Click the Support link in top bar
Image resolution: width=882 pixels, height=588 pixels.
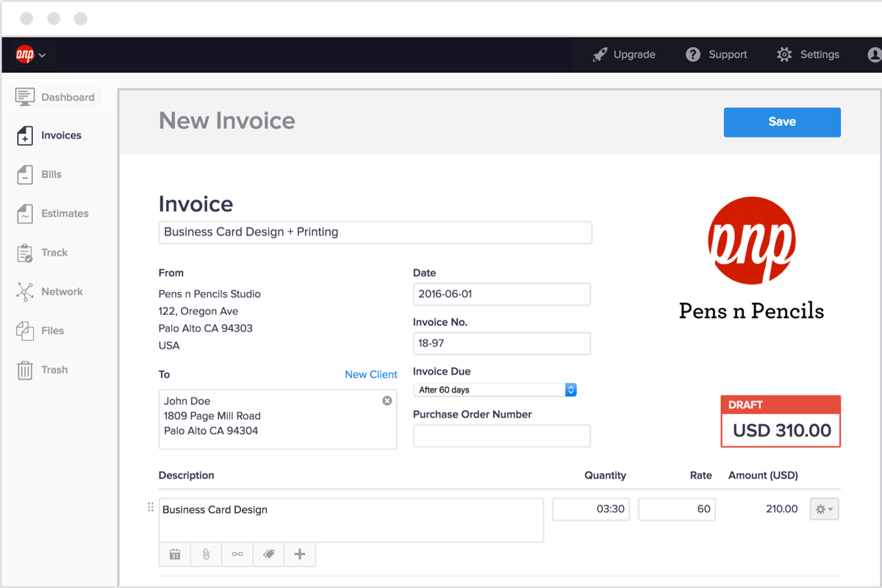coord(717,54)
